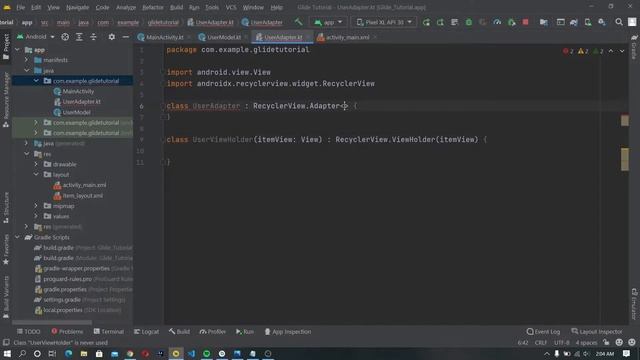Open the Refactor menu
Screen dimensions: 640x360
click(x=153, y=7)
